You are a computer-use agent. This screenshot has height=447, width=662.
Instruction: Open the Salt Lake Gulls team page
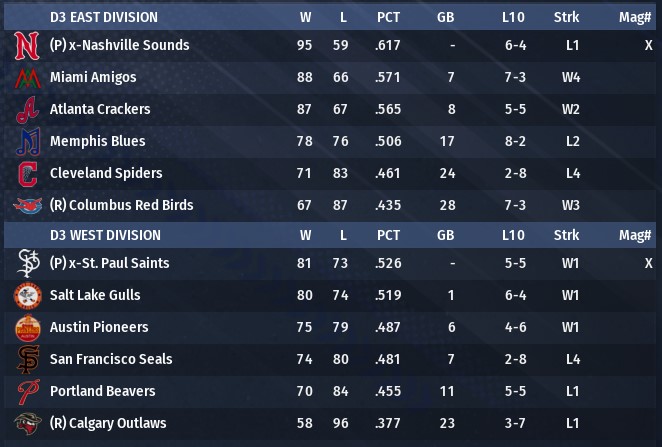(95, 295)
